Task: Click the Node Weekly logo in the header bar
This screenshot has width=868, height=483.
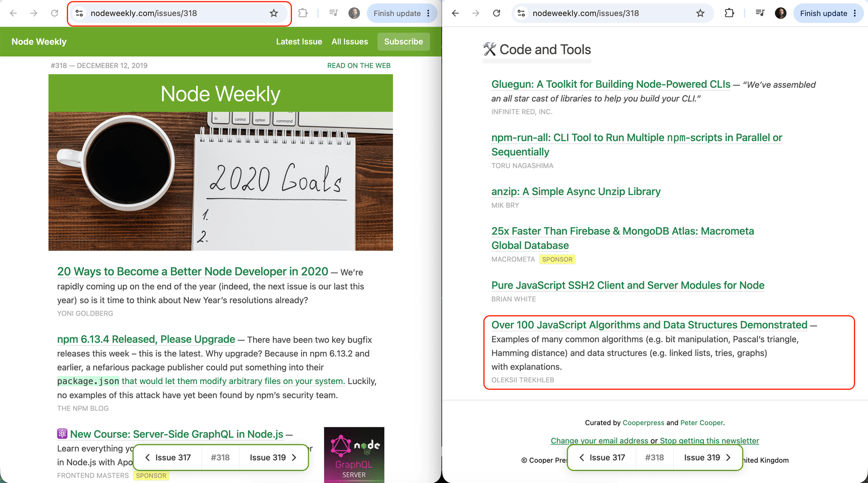Action: 39,42
